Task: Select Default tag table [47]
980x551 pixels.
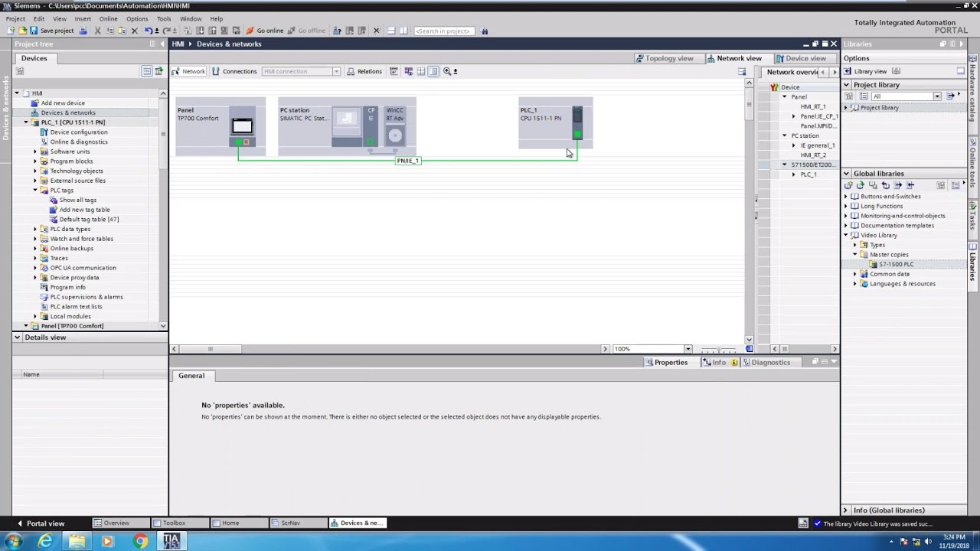Action: [89, 220]
